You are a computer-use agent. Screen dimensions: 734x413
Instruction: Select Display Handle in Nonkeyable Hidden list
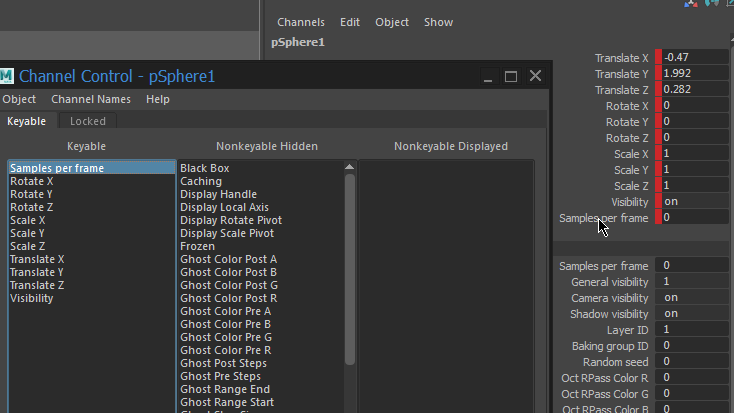coord(218,194)
